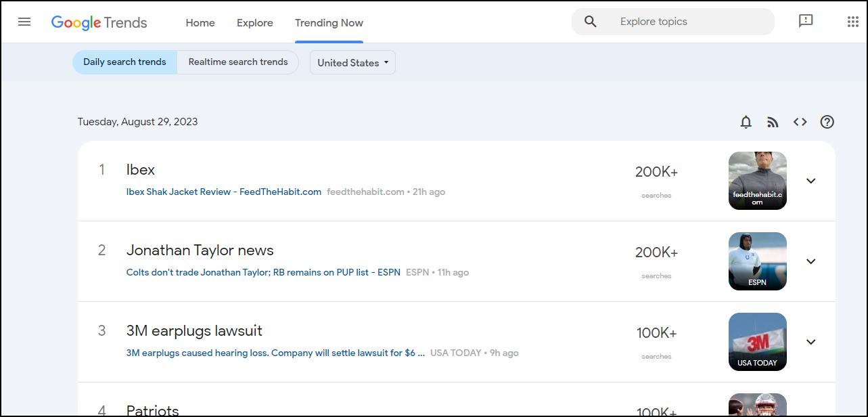
Task: Open the send feedback icon
Action: point(806,21)
